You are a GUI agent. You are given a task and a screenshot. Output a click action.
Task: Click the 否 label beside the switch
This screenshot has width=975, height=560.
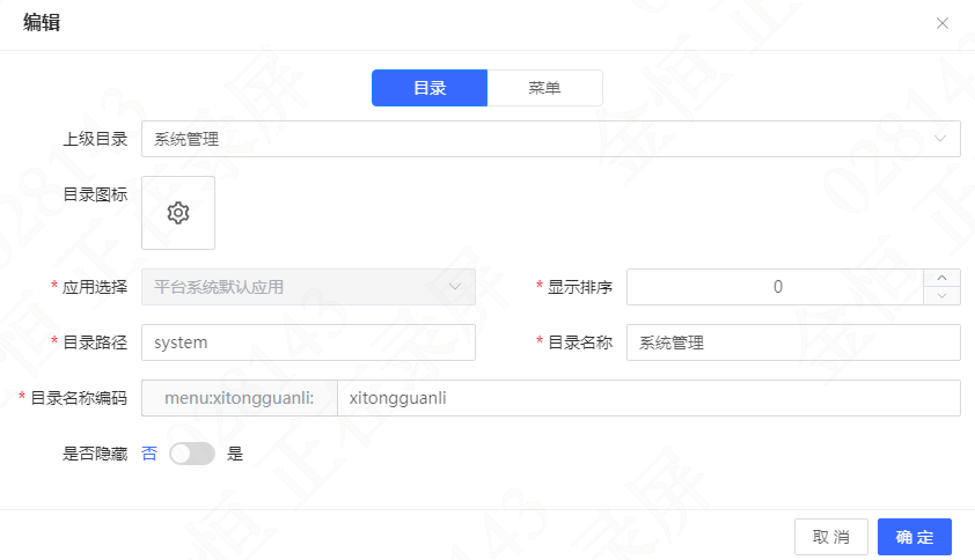[x=149, y=454]
